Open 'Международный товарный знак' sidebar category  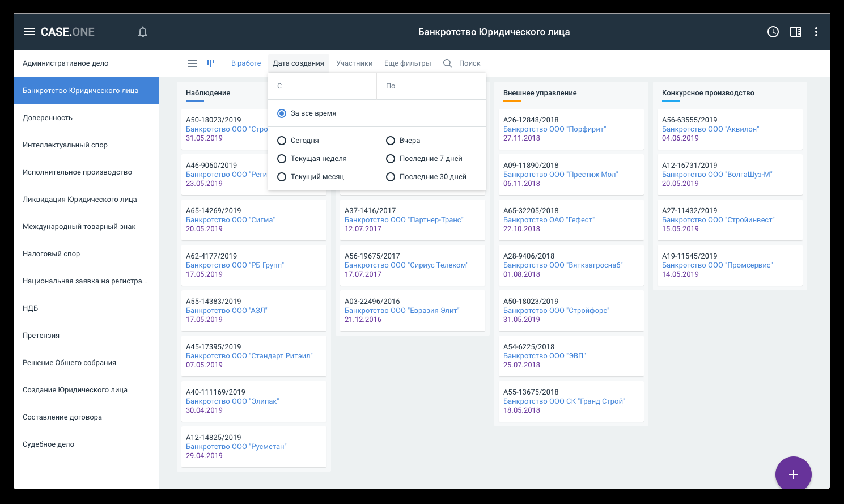pyautogui.click(x=86, y=227)
